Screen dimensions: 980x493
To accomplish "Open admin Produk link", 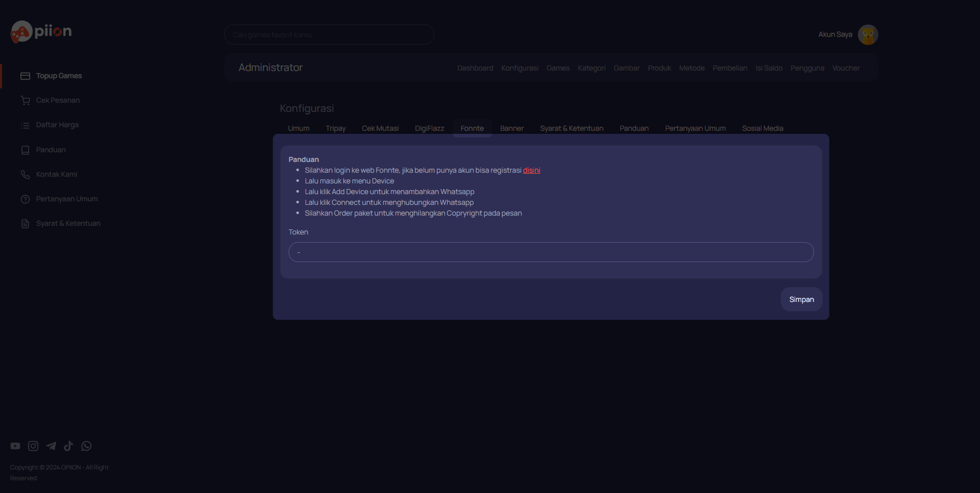I will click(x=659, y=68).
